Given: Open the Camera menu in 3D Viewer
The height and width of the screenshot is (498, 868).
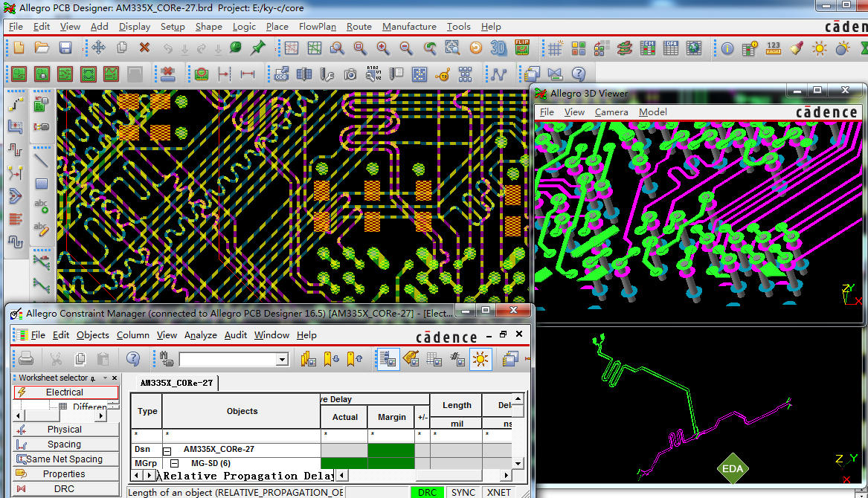Looking at the screenshot, I should 611,111.
